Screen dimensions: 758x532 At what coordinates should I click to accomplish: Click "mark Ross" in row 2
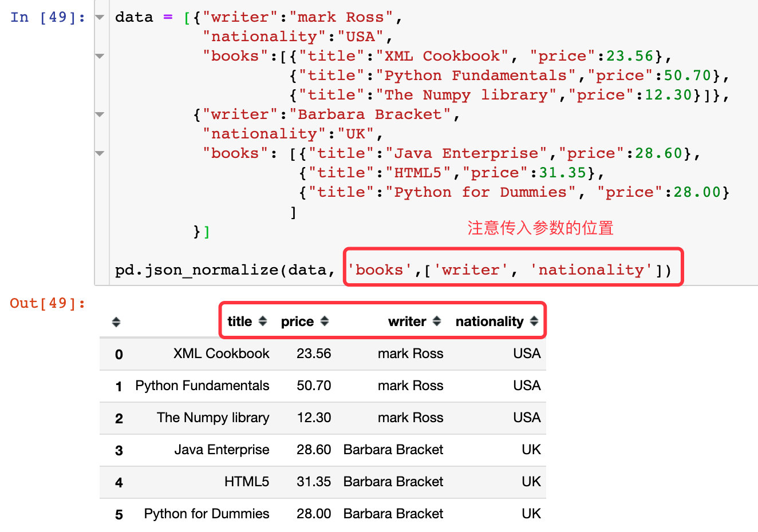tap(410, 418)
